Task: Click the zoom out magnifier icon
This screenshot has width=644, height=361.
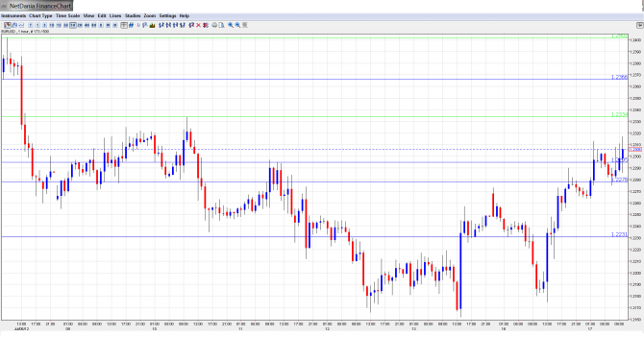Action: click(x=237, y=25)
